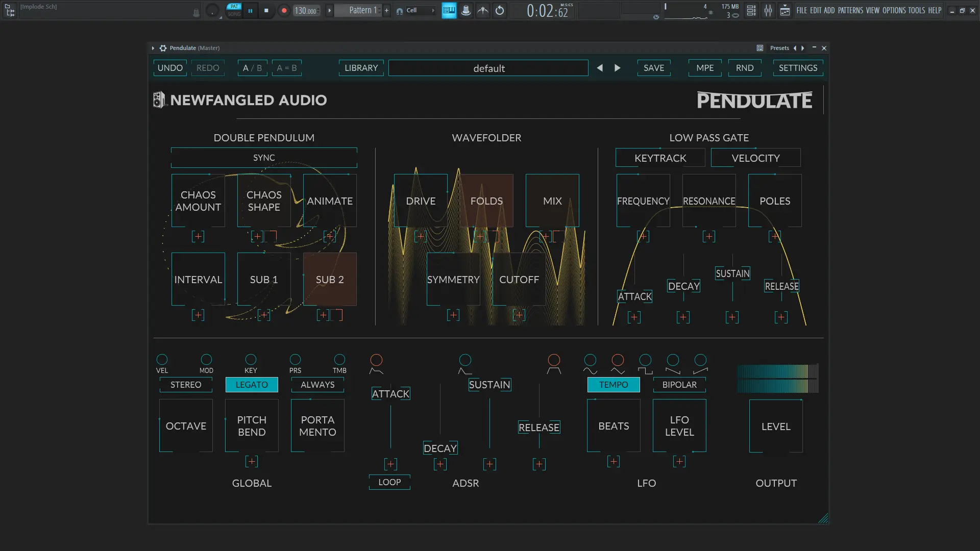Screen dimensions: 980x551
Task: Click the record button
Action: [284, 10]
